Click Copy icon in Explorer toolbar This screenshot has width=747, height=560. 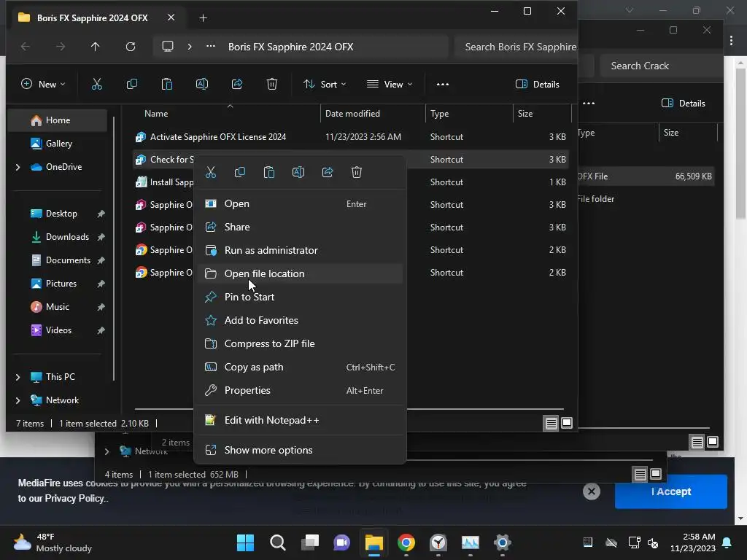[x=132, y=85]
